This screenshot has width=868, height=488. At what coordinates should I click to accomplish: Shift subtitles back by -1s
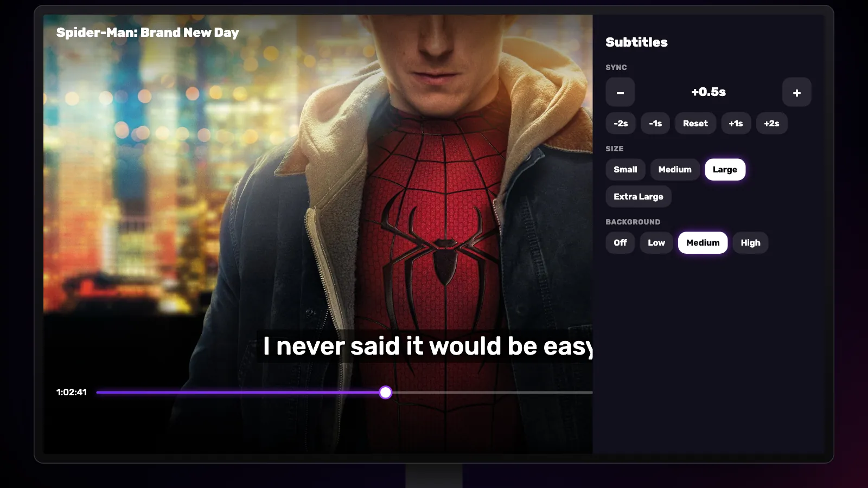[655, 124]
